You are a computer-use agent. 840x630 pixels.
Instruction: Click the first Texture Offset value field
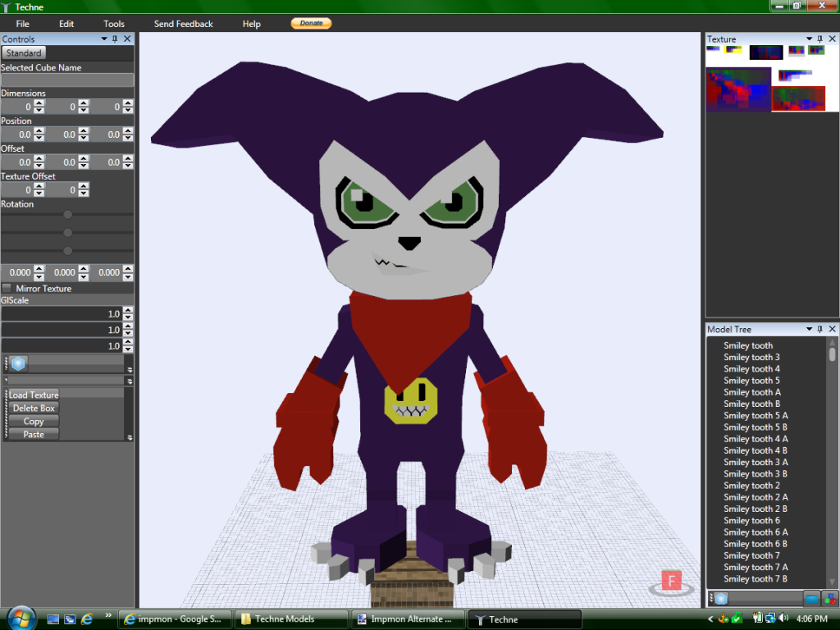tap(18, 189)
